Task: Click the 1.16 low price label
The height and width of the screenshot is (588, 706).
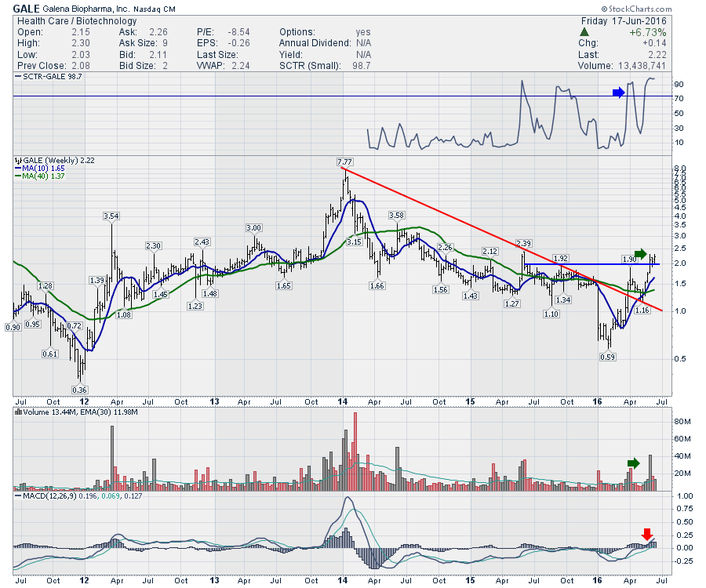Action: 642,310
